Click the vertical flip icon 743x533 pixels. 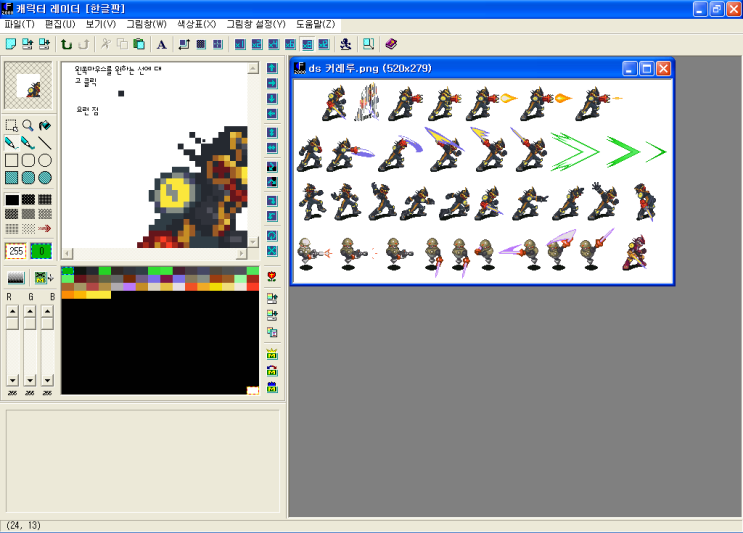[x=272, y=133]
